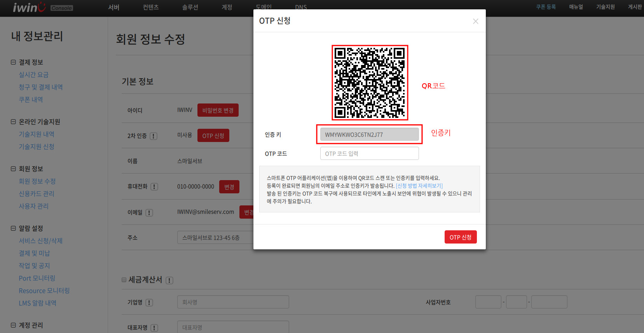
Task: Click the 비밀번호 변경 button
Action: [x=218, y=110]
